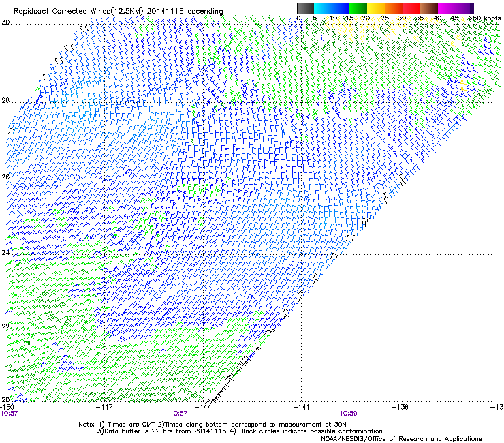The height and width of the screenshot is (443, 504).
Task: Click the longitude label '-144'
Action: (x=203, y=407)
